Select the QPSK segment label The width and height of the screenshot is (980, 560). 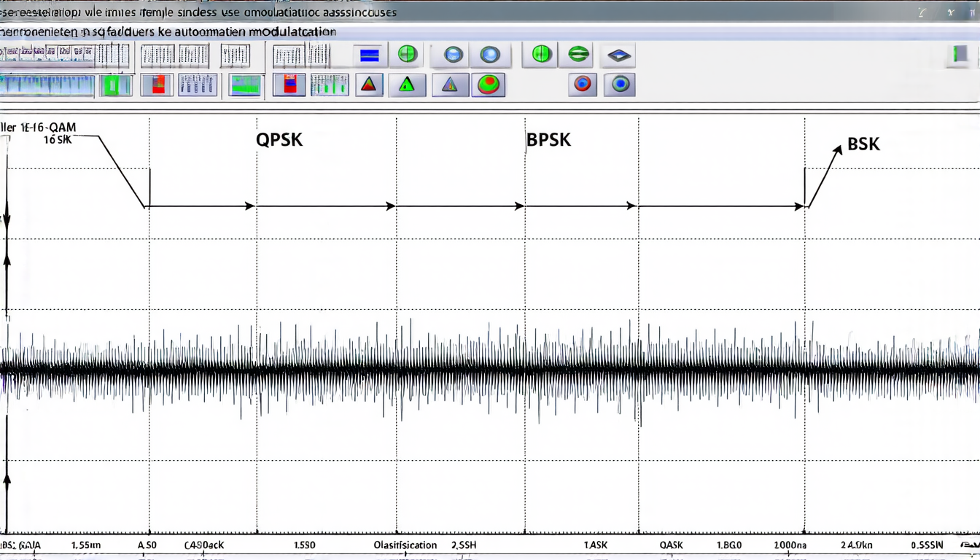(279, 140)
